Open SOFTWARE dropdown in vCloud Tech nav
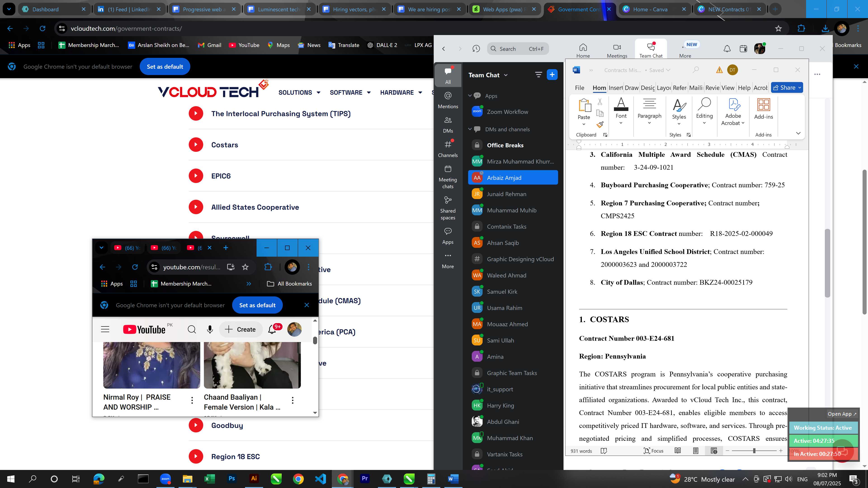Image resolution: width=868 pixels, height=488 pixels. click(350, 92)
